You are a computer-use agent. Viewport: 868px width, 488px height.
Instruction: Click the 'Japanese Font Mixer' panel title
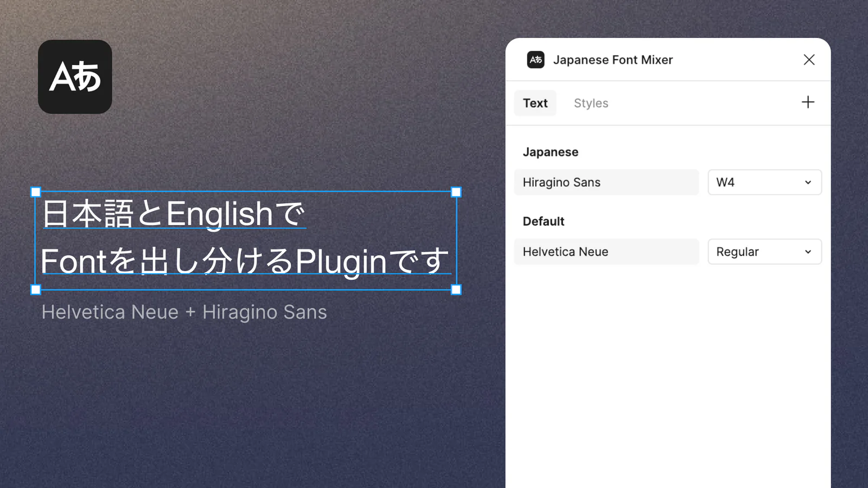[x=613, y=60]
